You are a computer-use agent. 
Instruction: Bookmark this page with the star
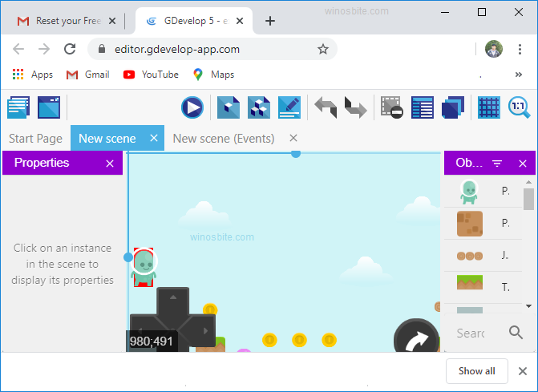point(322,50)
